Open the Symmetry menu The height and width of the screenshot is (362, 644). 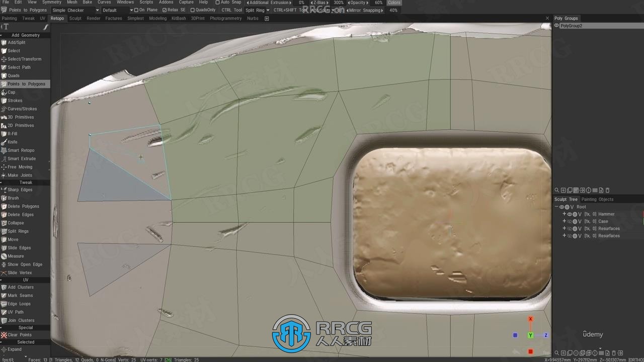pos(51,3)
